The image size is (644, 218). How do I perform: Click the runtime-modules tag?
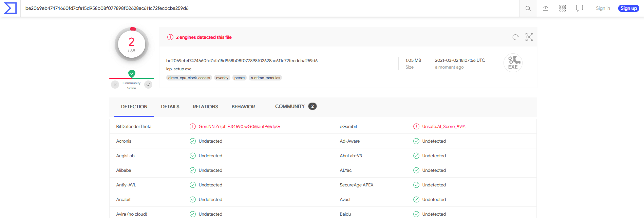tap(265, 78)
